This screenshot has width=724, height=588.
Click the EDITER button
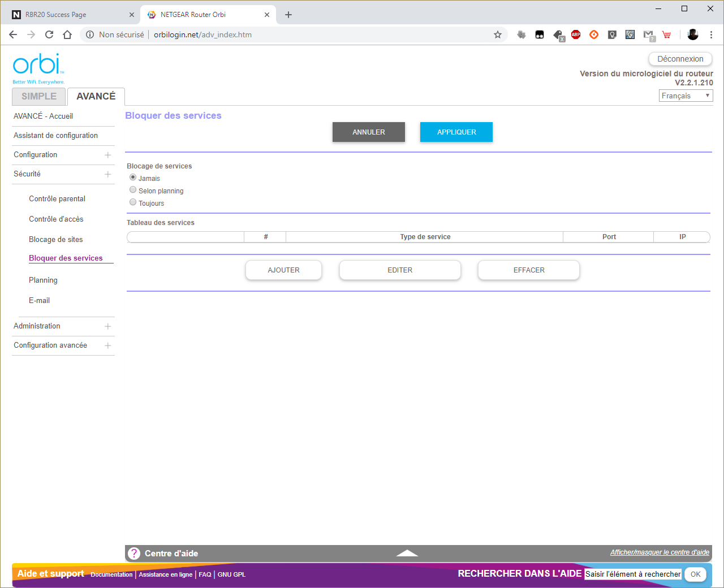[x=400, y=270]
